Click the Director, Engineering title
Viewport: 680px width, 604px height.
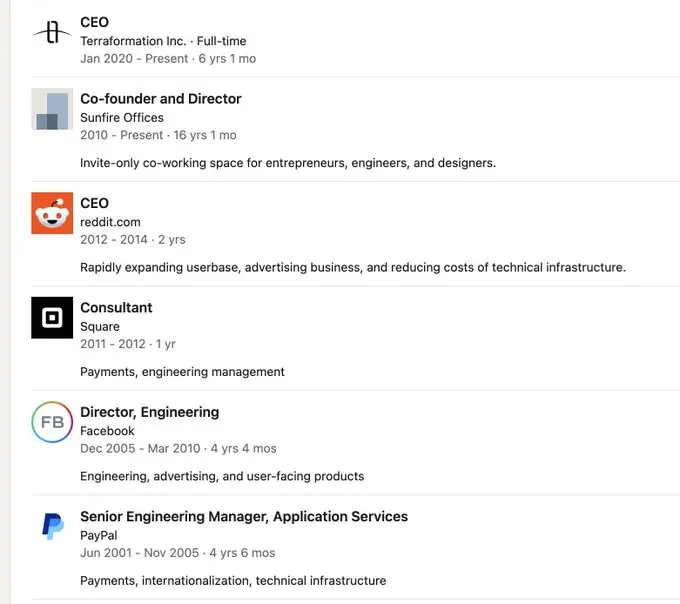150,412
